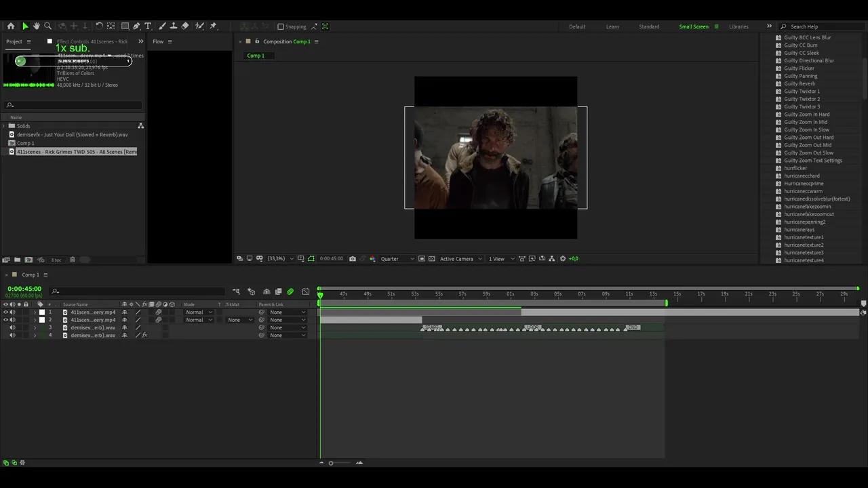Click the camera Take Snapshot icon
The height and width of the screenshot is (488, 868).
(x=353, y=258)
